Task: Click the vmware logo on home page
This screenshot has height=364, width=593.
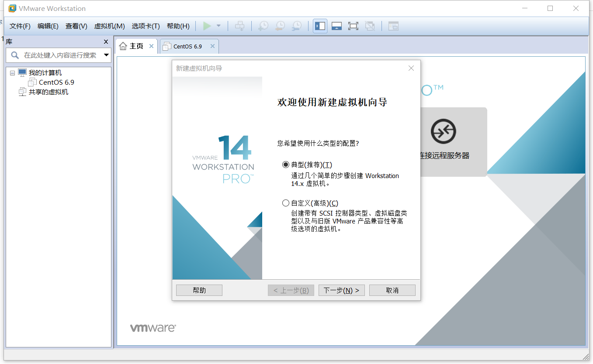Action: pos(153,328)
